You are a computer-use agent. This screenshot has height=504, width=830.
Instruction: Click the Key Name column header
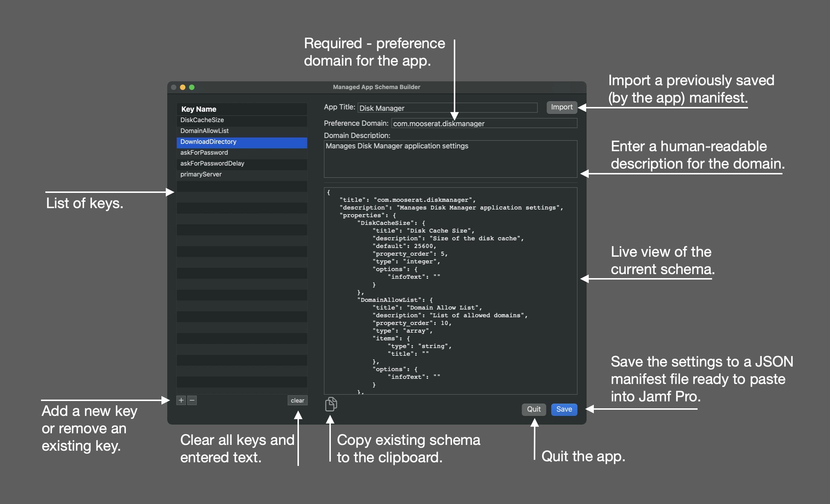point(242,109)
